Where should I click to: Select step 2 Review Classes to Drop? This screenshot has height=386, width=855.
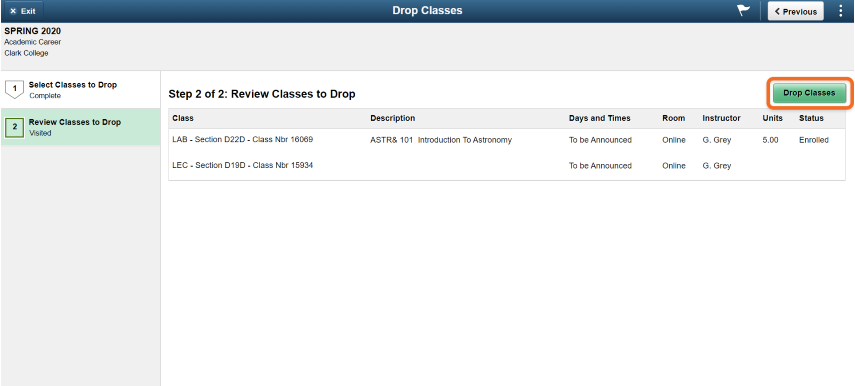click(x=80, y=127)
